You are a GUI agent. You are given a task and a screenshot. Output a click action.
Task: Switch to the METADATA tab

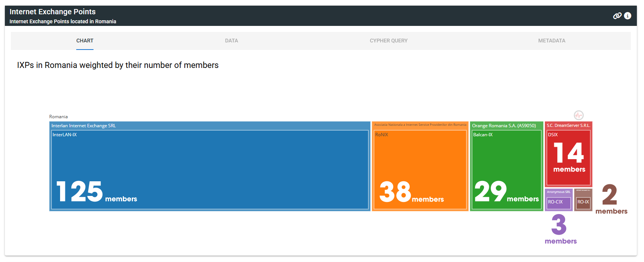(x=552, y=41)
